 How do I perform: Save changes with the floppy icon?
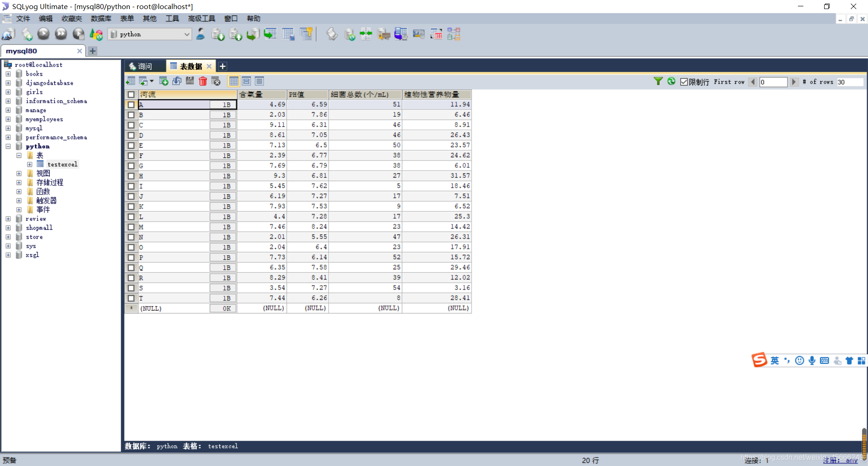pyautogui.click(x=190, y=81)
